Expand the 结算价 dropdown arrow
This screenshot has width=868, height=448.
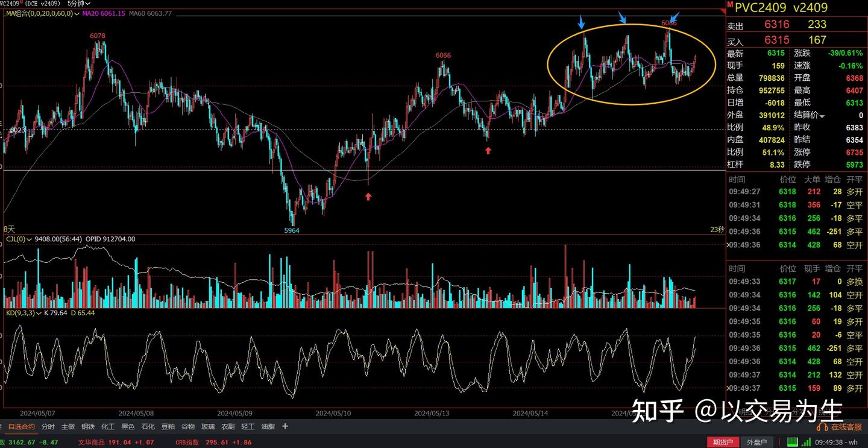coord(822,115)
